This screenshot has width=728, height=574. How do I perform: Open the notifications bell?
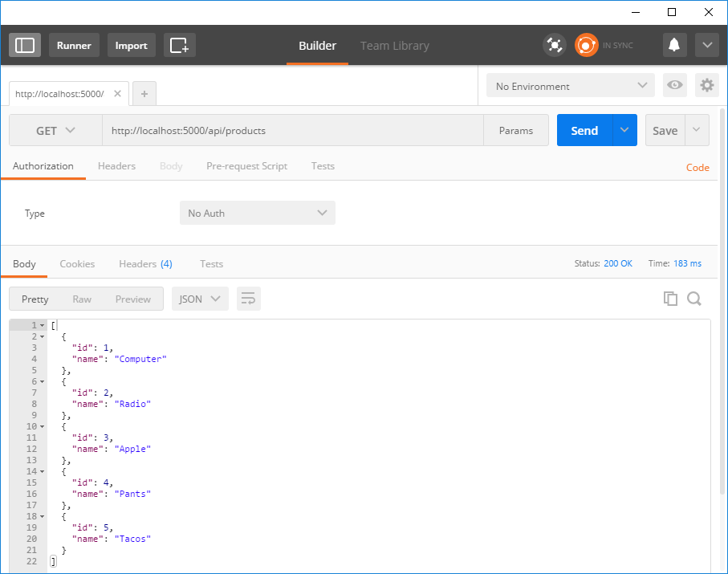[x=675, y=45]
